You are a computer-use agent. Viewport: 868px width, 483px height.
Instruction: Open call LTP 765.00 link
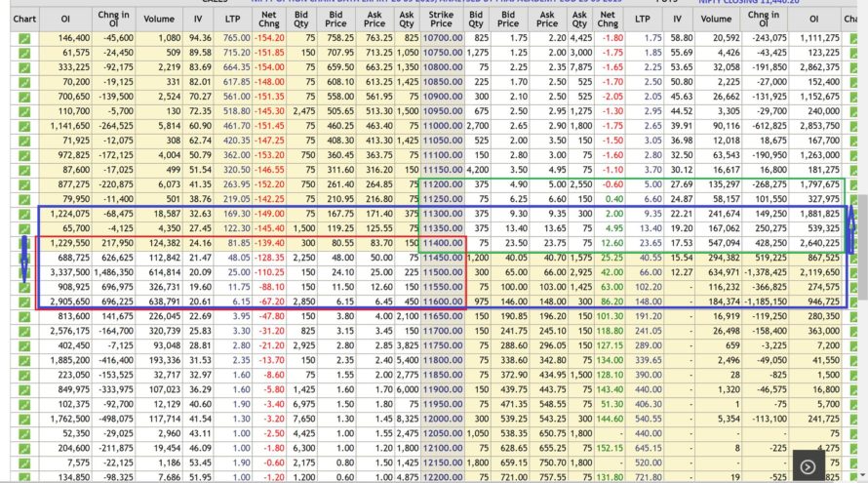237,38
